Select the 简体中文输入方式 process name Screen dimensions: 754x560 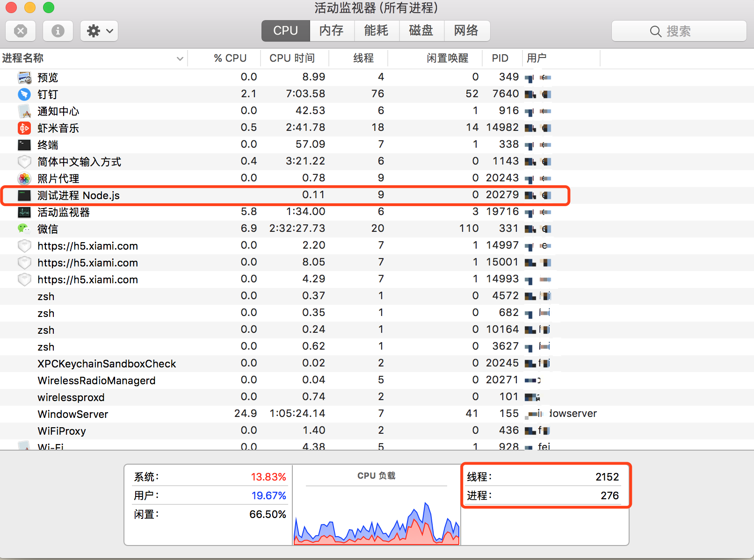[x=80, y=162]
